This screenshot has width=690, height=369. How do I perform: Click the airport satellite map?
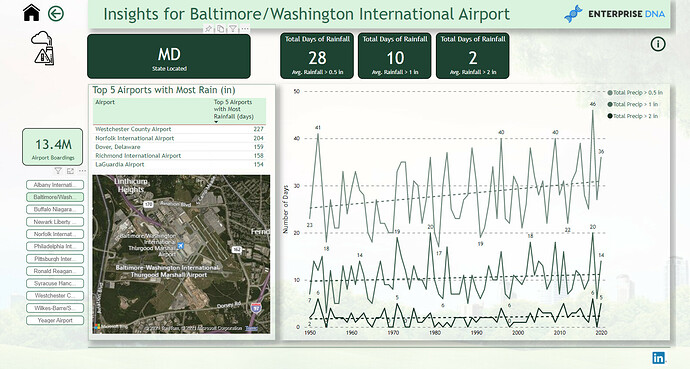pos(181,254)
